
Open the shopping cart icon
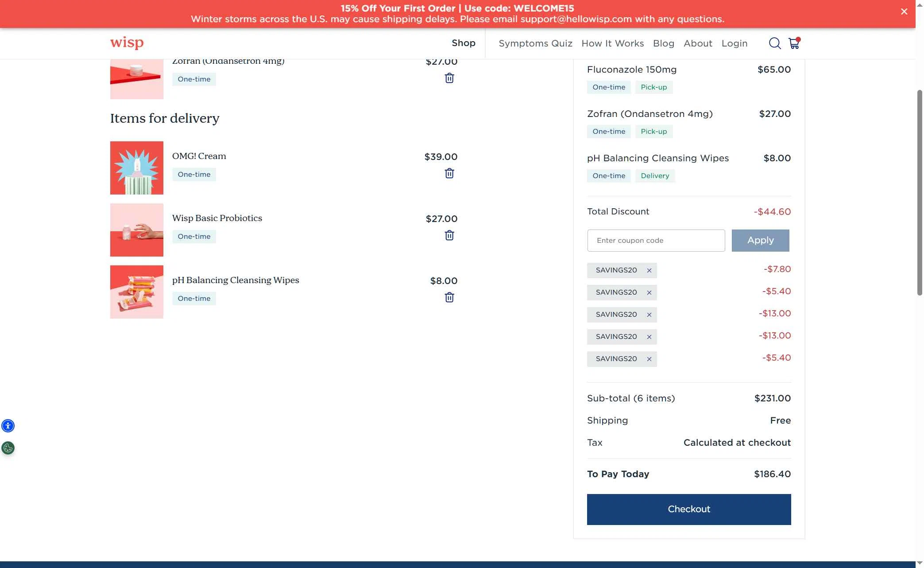(794, 43)
